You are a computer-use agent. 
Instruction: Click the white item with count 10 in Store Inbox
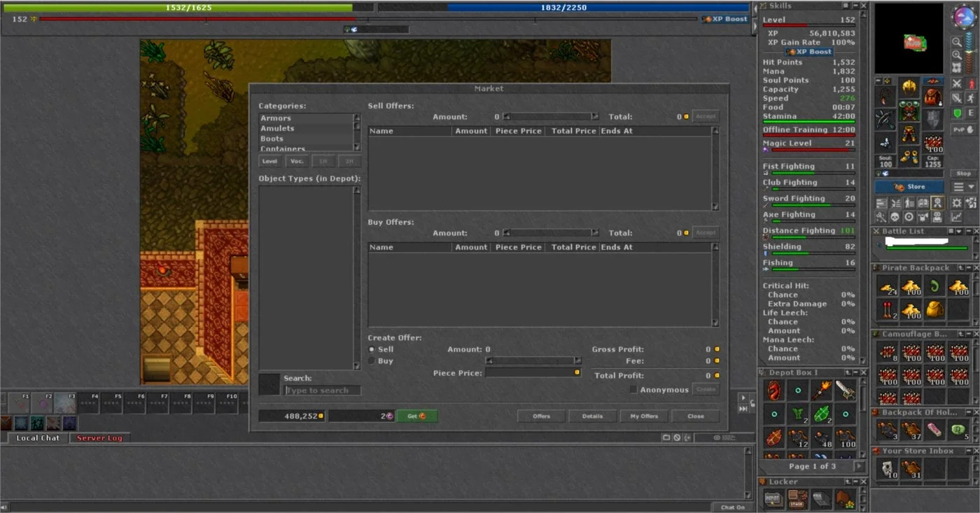tap(887, 469)
